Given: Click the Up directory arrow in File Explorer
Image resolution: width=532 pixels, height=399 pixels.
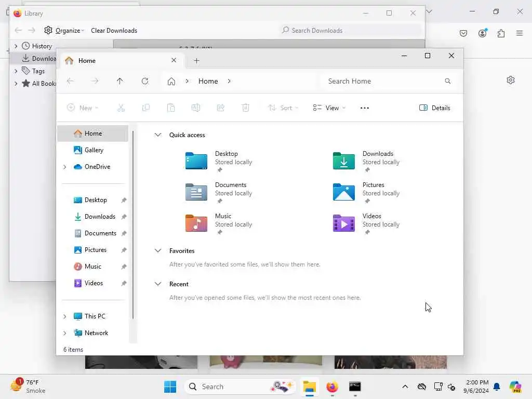Looking at the screenshot, I should click(120, 81).
